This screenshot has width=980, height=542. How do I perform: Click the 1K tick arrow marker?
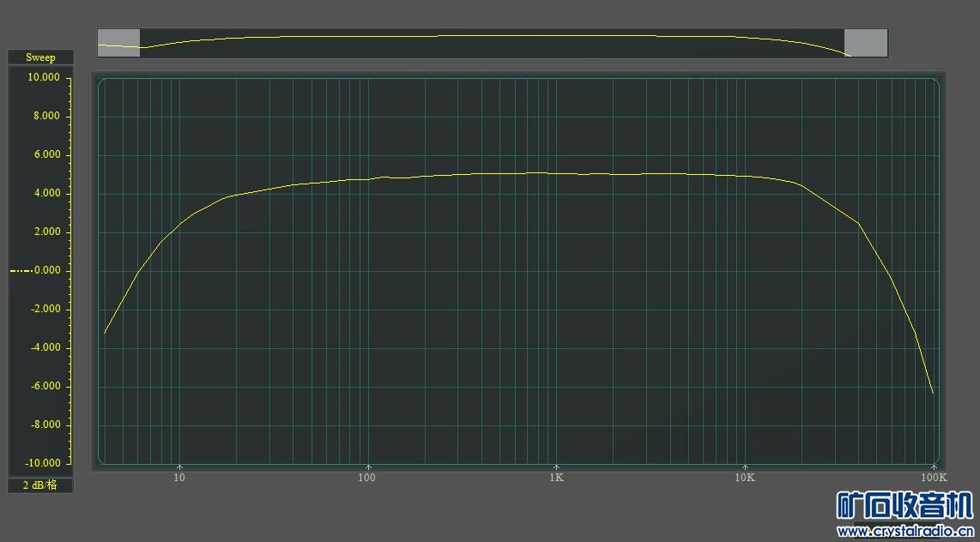[556, 467]
